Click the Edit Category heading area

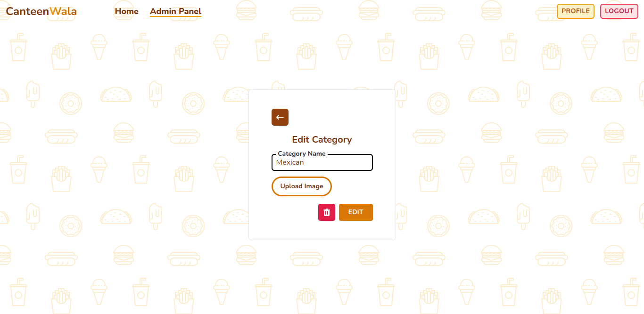322,139
